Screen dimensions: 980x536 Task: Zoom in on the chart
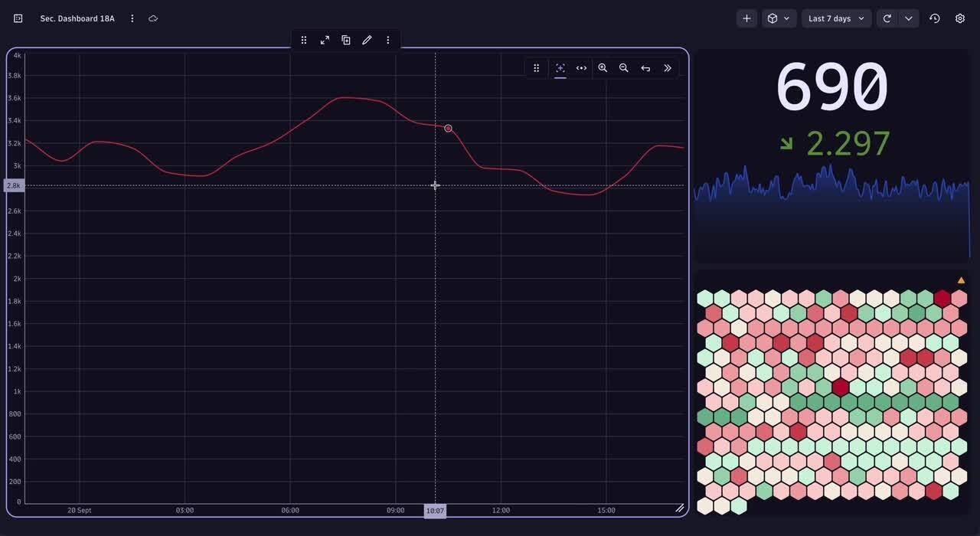pos(603,68)
